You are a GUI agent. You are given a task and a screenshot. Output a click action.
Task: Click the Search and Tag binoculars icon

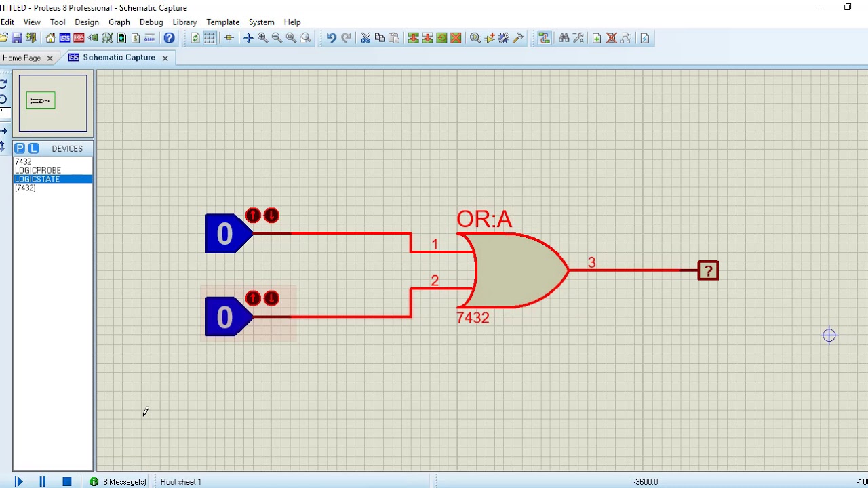pos(564,38)
